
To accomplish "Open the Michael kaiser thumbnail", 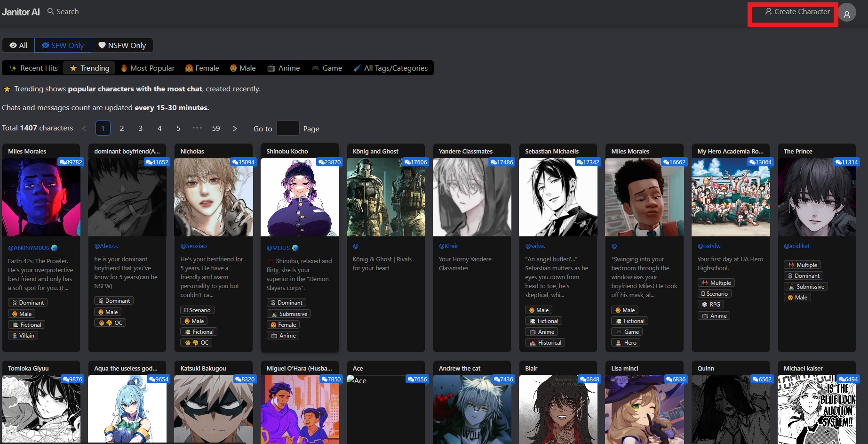I will pos(817,409).
